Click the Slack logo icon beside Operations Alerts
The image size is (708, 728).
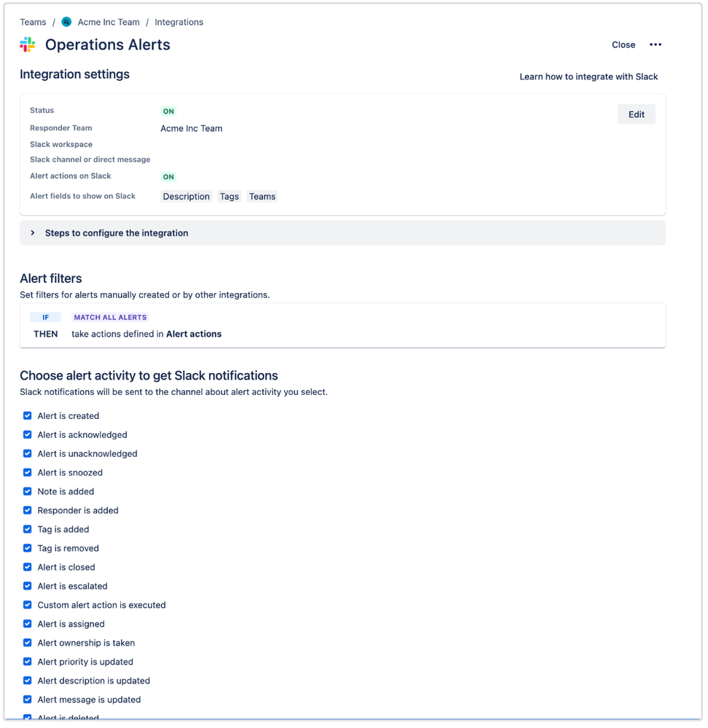point(28,44)
